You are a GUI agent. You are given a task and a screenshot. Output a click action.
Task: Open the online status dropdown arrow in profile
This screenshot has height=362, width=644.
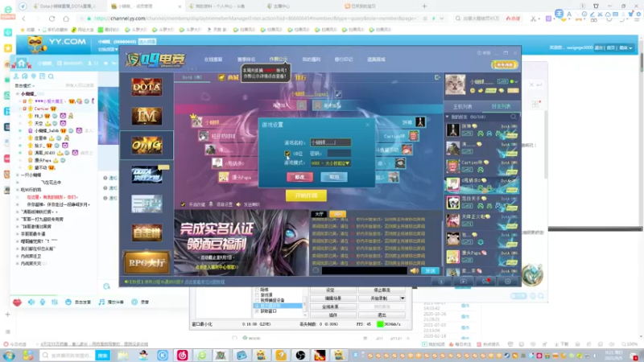tap(516, 82)
